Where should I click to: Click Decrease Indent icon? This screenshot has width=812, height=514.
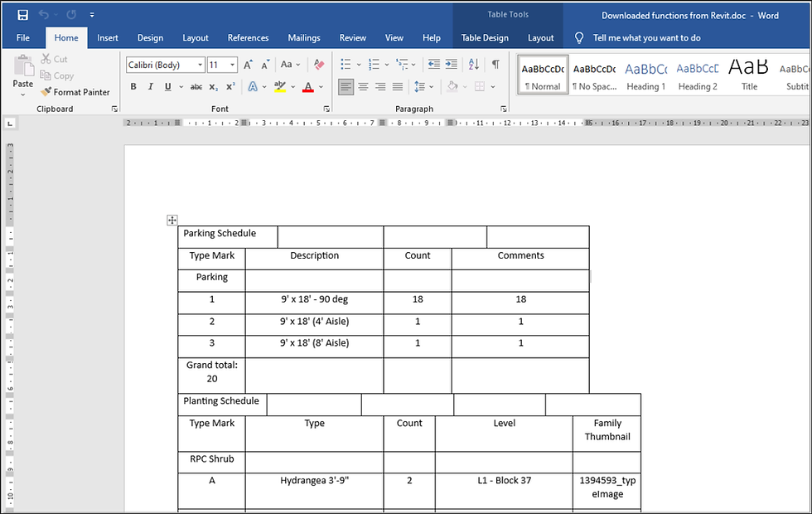pyautogui.click(x=434, y=65)
